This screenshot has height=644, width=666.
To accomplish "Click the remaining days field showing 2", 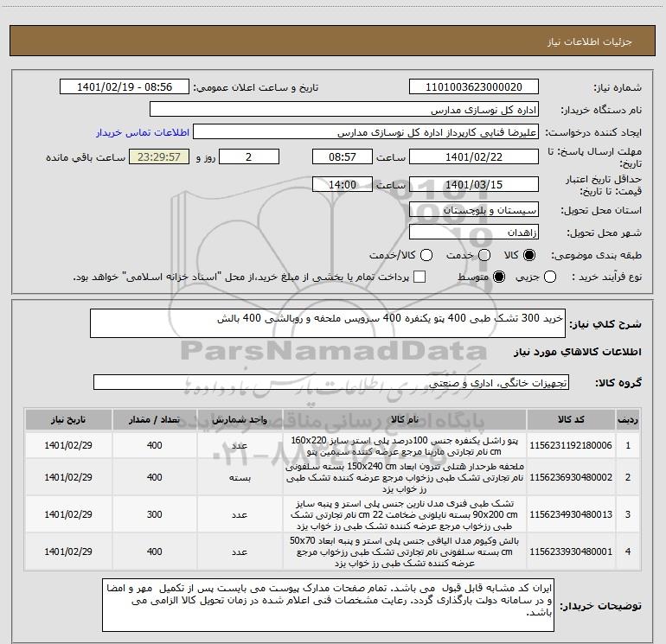I will tap(249, 157).
